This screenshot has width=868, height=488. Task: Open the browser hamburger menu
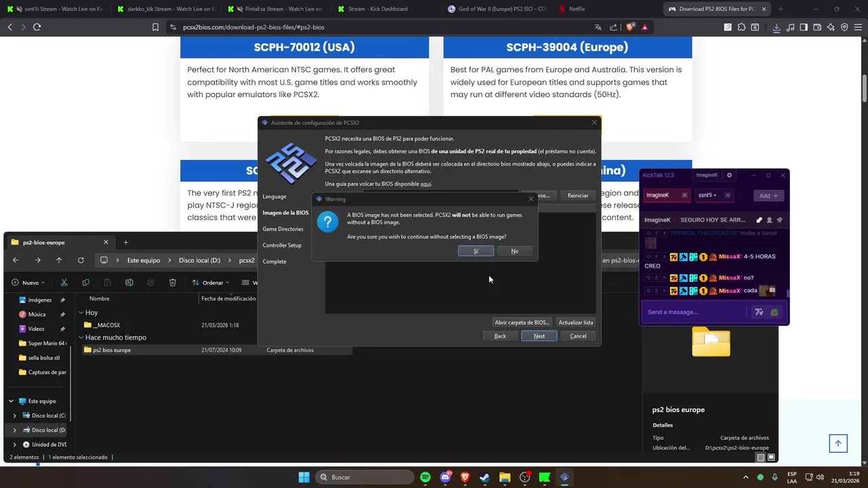coord(858,27)
